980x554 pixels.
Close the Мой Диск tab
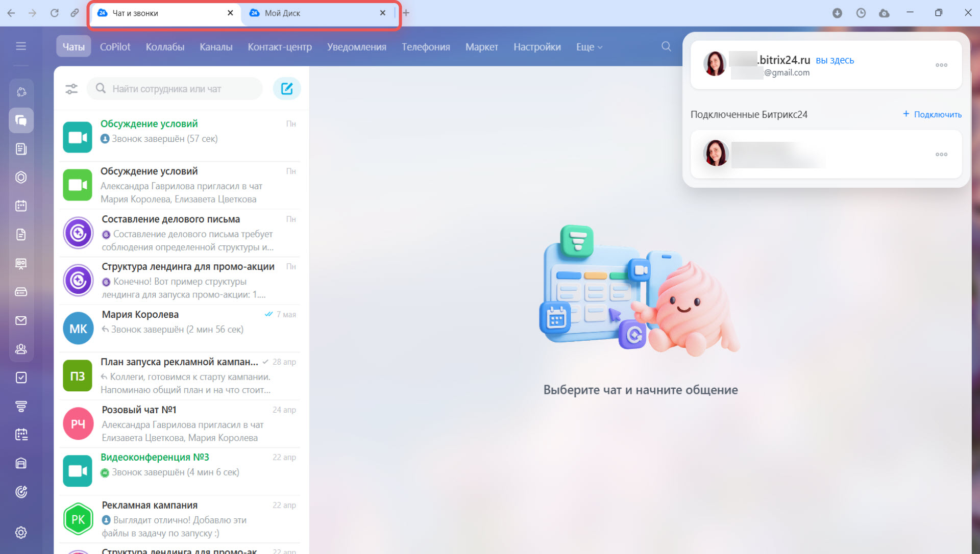383,13
